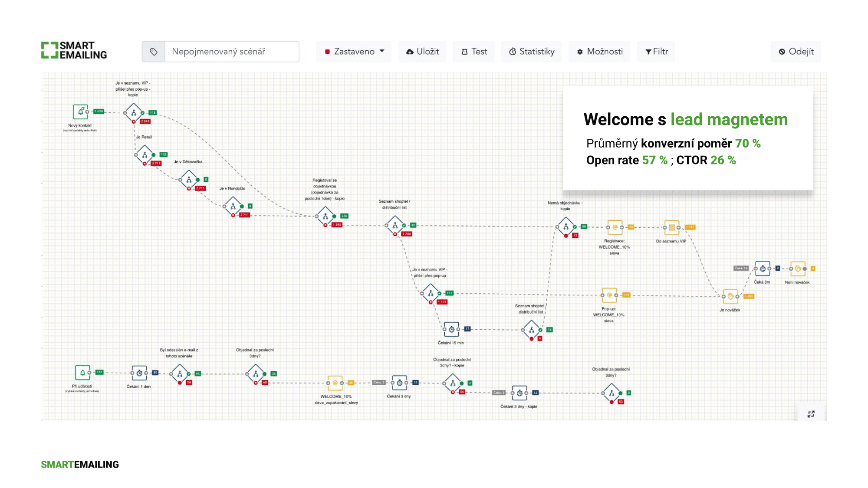This screenshot has width=868, height=488.
Task: Open the Zastaveno status dropdown
Action: [354, 52]
